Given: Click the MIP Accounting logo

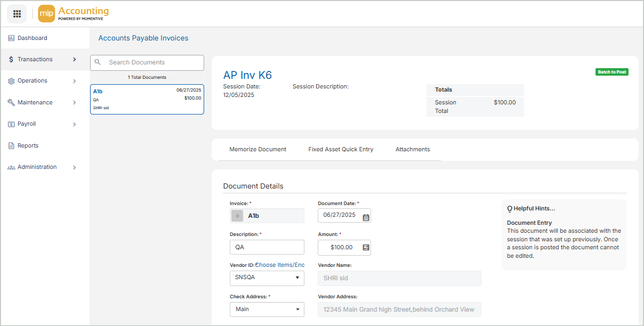Looking at the screenshot, I should (x=74, y=14).
